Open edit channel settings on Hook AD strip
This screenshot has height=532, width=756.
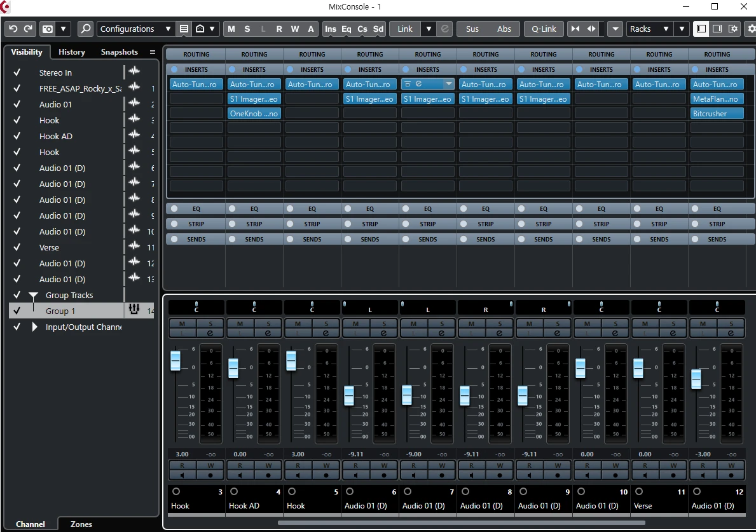268,333
